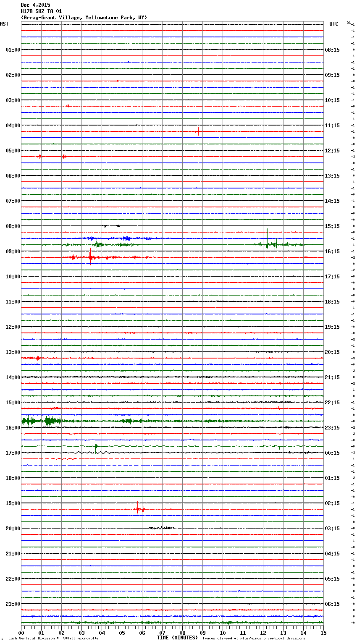Image resolution: width=357 pixels, height=644 pixels.
Task: Click the '11:15' UTC time label
Action: 332,126
